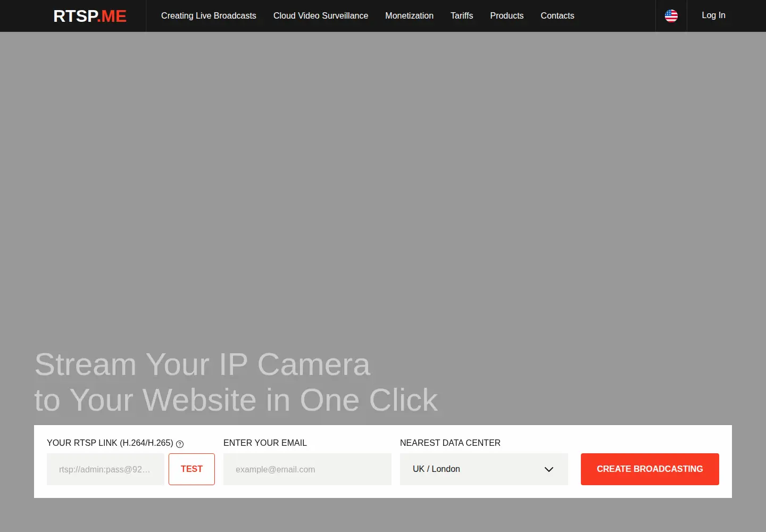View the Tariffs page
Screen dimensions: 766x532
point(462,16)
